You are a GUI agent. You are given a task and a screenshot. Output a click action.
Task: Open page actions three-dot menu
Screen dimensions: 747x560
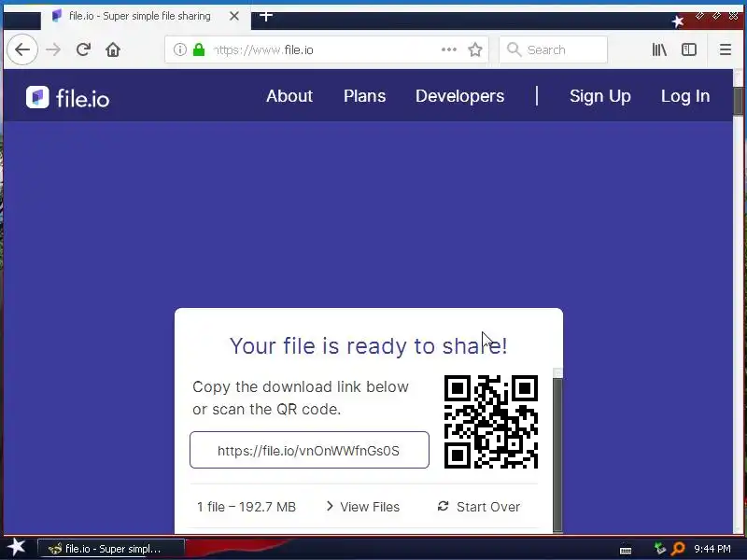[x=449, y=49]
